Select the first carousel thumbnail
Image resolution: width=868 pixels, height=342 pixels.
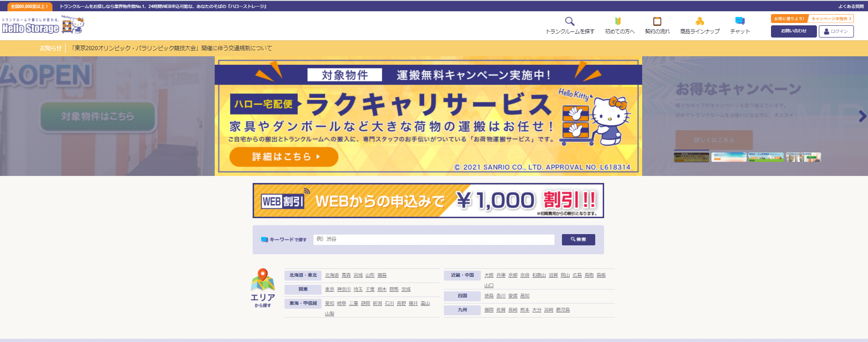coord(691,157)
